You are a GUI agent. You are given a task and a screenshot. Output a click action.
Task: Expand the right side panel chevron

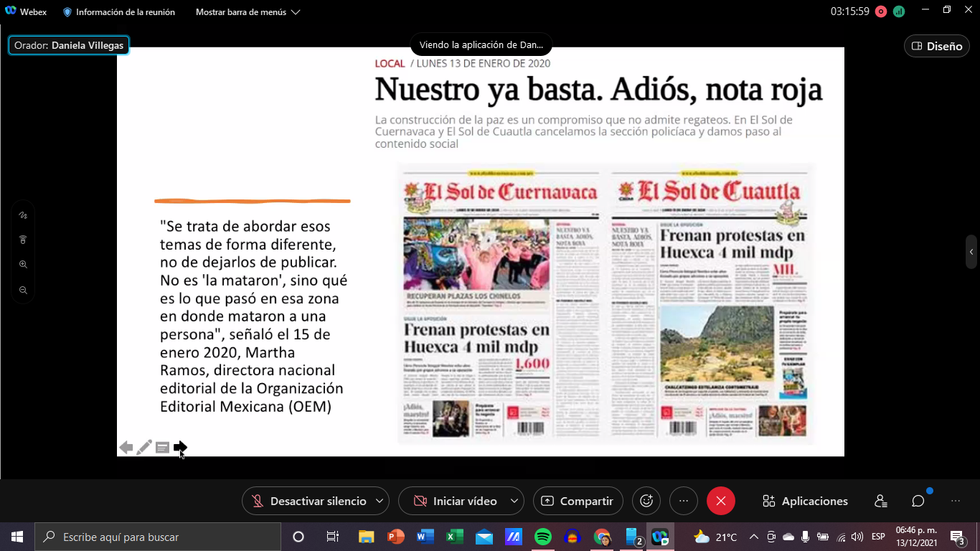pos(971,252)
